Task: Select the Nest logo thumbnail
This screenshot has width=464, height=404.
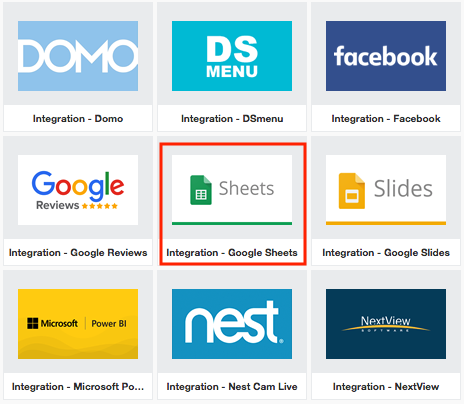Action: point(232,324)
